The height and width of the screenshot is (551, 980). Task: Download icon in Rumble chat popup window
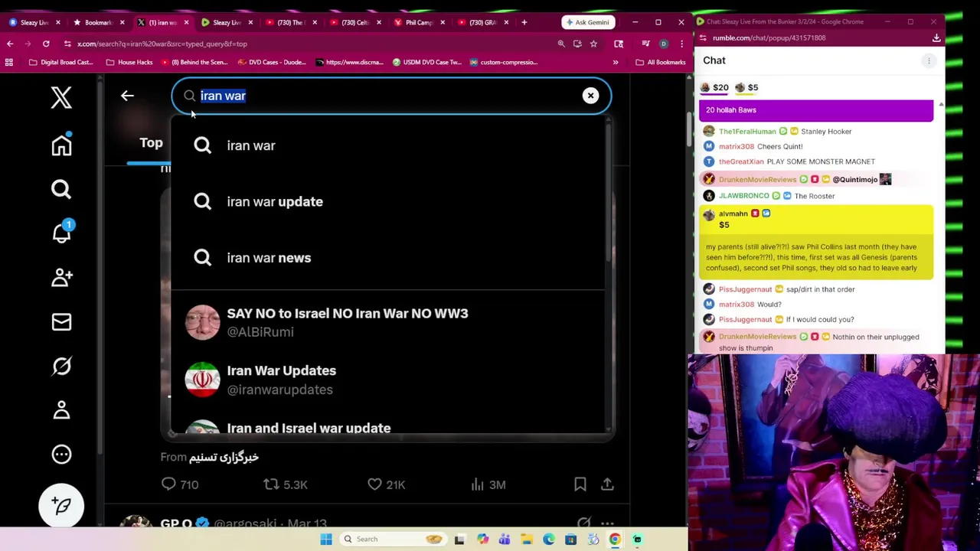[936, 37]
